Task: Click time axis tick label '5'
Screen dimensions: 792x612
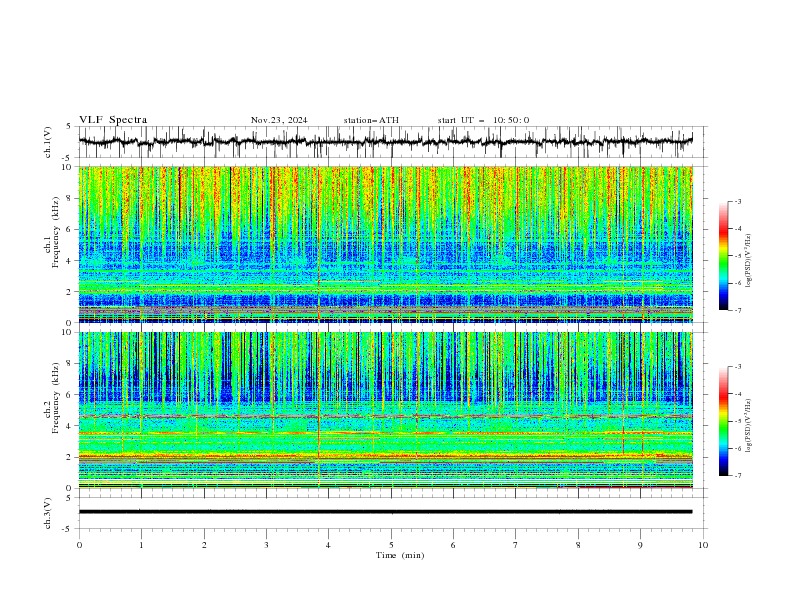Action: point(391,545)
